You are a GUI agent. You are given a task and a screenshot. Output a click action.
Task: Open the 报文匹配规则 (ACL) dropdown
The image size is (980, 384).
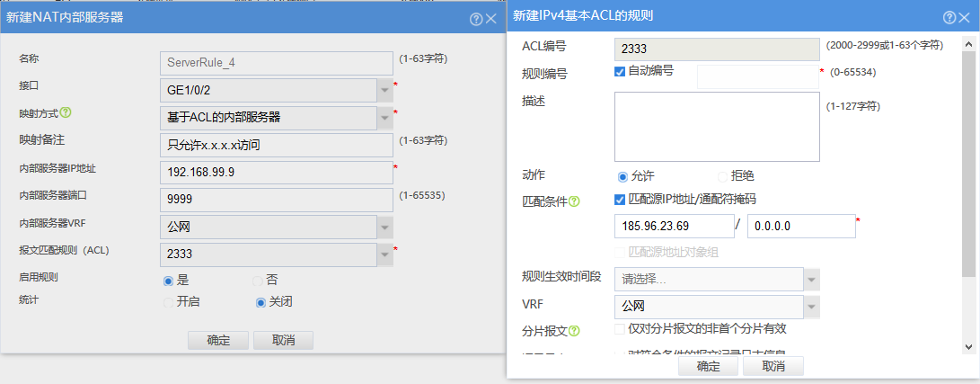coord(384,255)
